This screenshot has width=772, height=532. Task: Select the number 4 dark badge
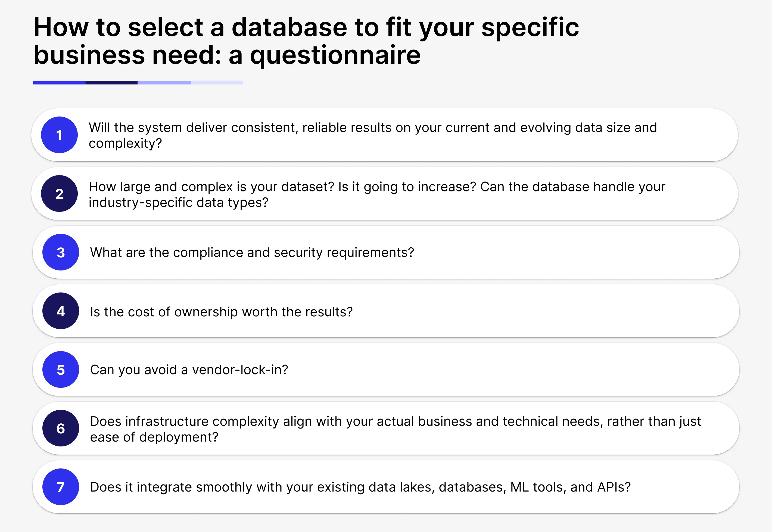coord(61,311)
